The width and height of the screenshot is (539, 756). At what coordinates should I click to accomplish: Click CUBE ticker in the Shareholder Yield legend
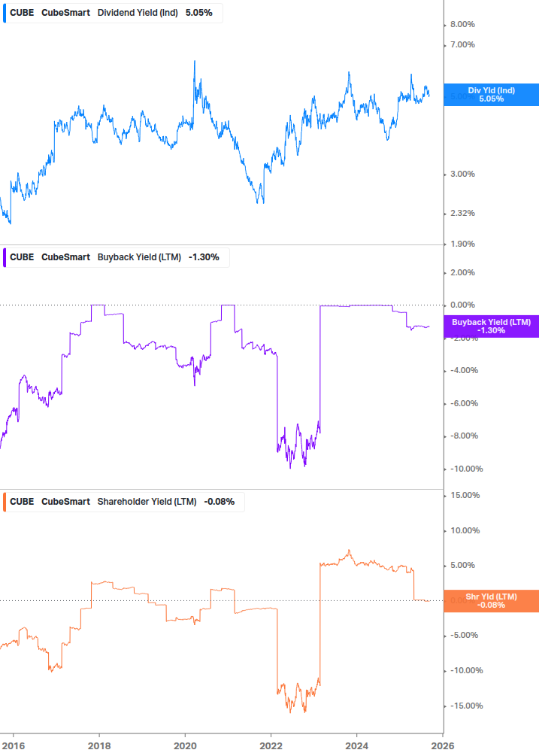22,502
